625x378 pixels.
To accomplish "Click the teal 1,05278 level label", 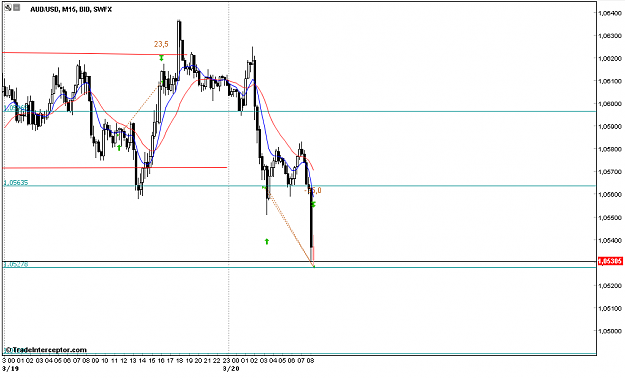I will [x=16, y=264].
